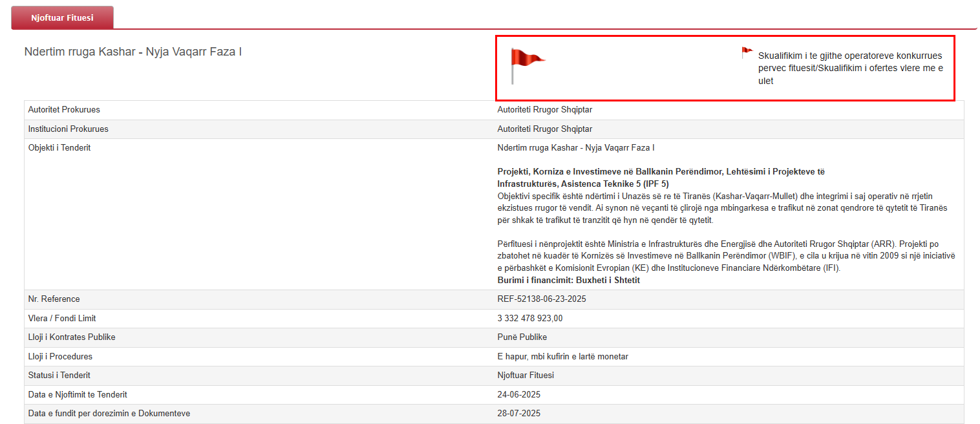Click Autoriteti Rrugor Shqiptar in Institucioni Prokurues row
Image resolution: width=980 pixels, height=424 pixels.
(x=544, y=129)
